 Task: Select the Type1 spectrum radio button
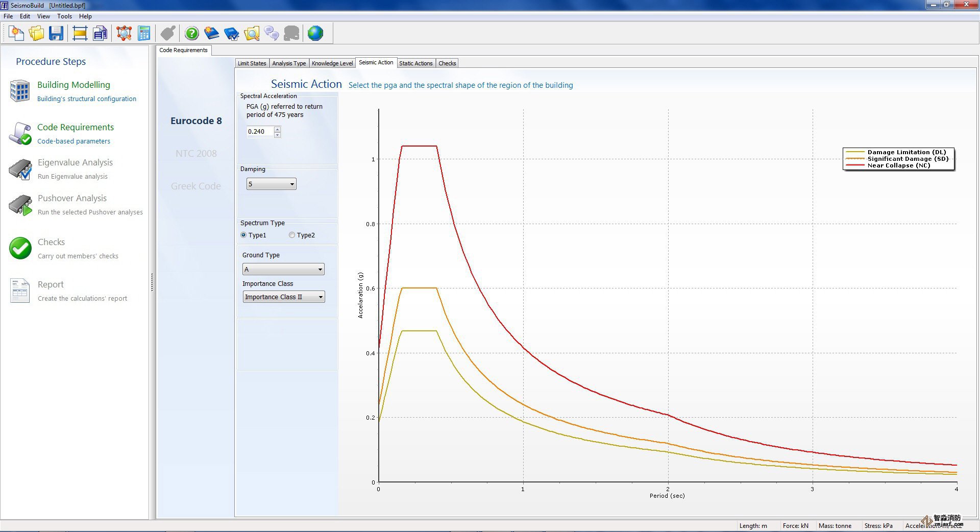[x=243, y=235]
